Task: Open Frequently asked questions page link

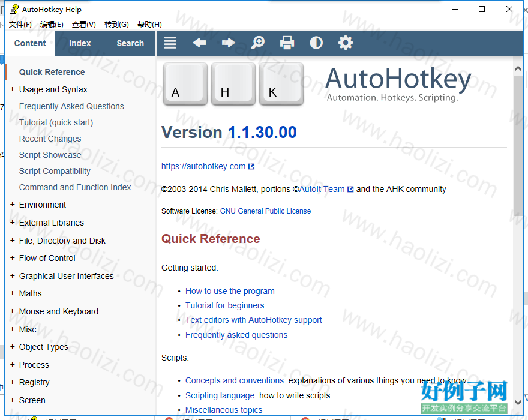Action: coord(236,335)
